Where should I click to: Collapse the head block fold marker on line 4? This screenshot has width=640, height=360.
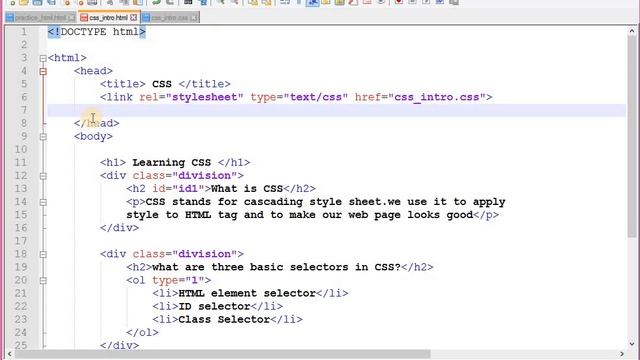tap(43, 71)
